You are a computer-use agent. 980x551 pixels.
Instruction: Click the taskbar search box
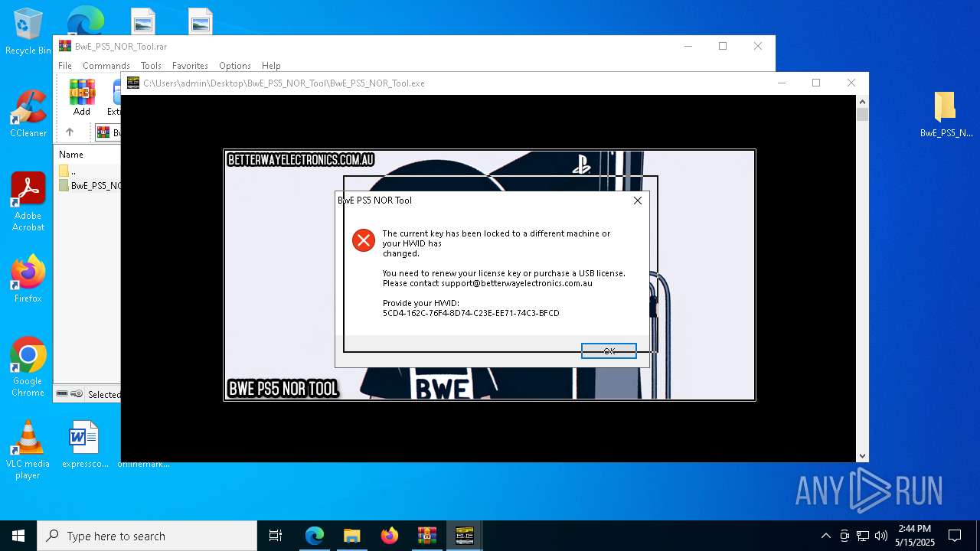pyautogui.click(x=147, y=536)
